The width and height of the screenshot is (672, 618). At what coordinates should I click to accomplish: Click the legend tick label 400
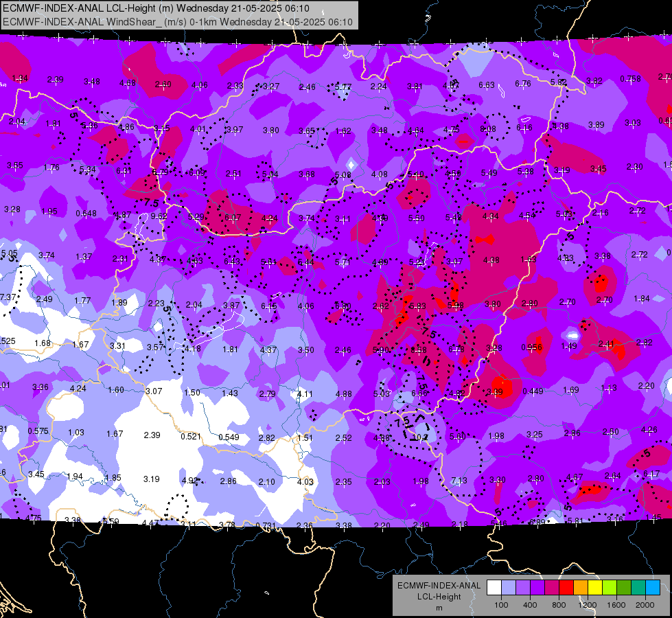click(x=530, y=605)
